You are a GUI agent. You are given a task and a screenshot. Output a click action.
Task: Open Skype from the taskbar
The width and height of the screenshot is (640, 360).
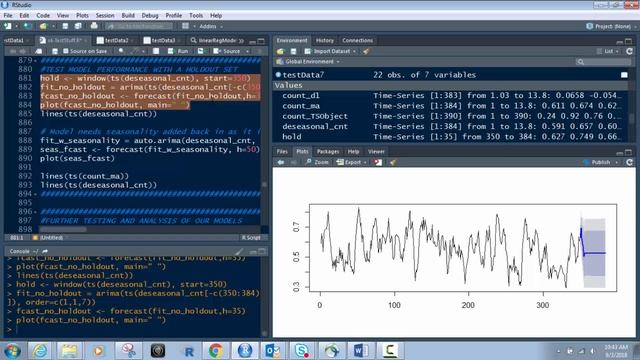click(x=302, y=351)
